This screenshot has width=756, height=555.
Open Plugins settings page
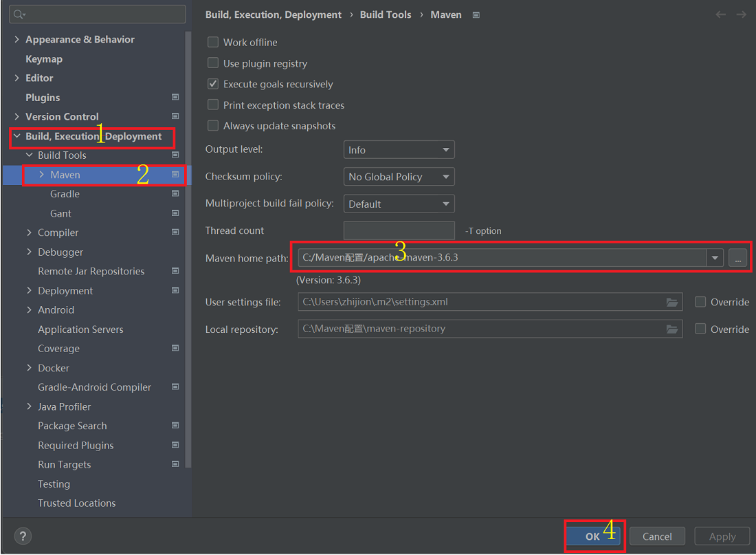[43, 98]
